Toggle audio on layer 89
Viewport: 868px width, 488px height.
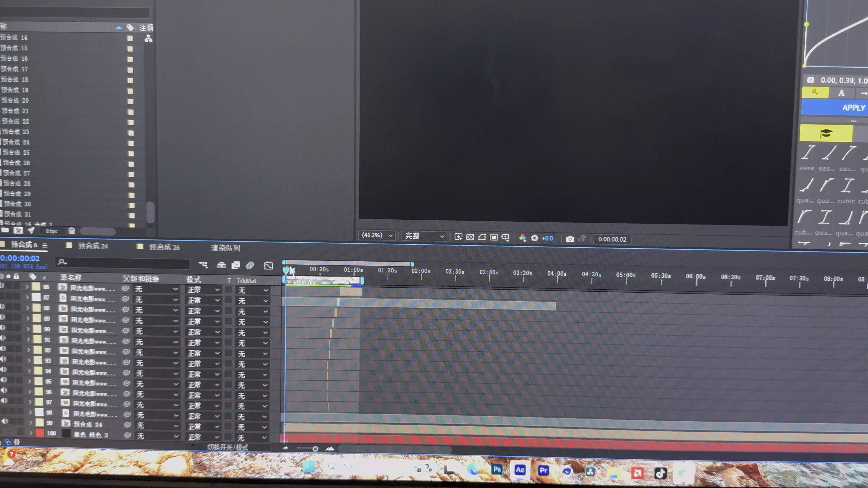click(3, 317)
